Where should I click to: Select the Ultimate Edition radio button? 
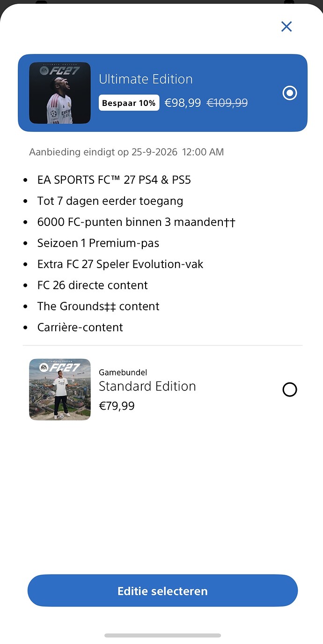[x=290, y=93]
